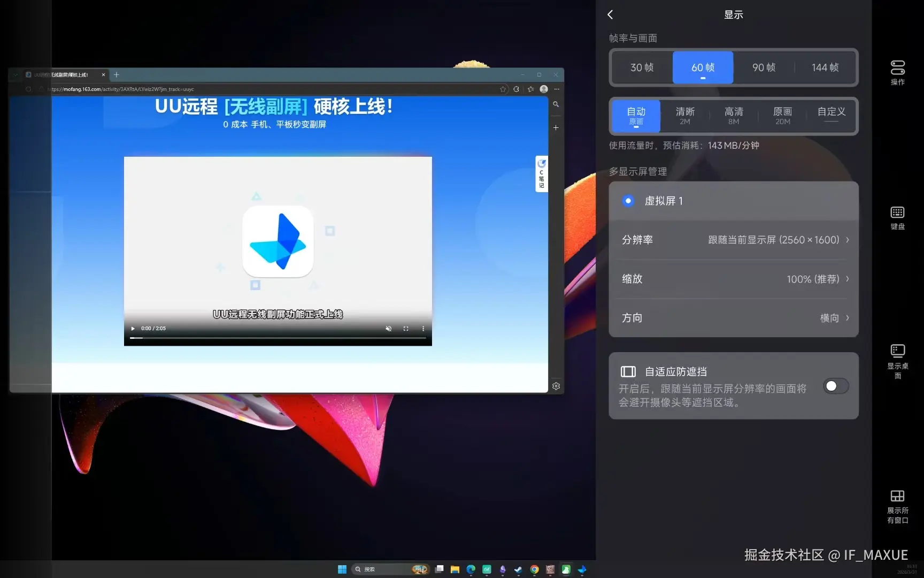Open the Windows Start menu
Image resolution: width=924 pixels, height=578 pixels.
coord(342,569)
